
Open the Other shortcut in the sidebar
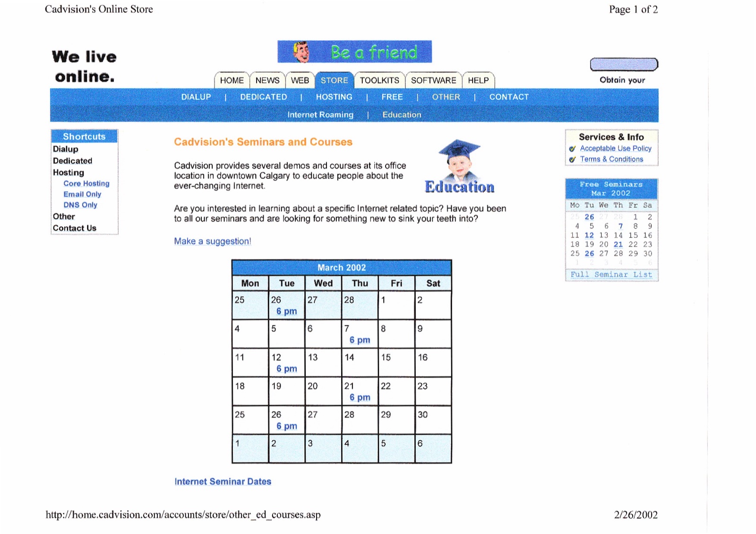pos(64,217)
